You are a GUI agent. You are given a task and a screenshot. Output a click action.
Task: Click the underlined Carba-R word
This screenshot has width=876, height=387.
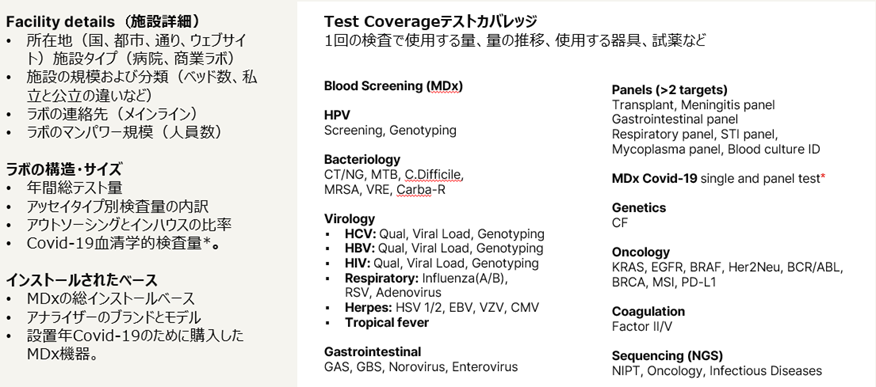(x=421, y=190)
